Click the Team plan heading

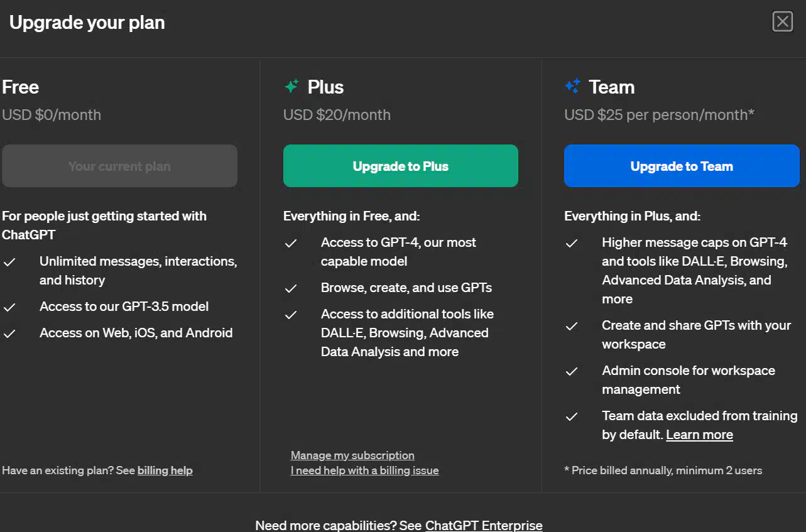tap(611, 87)
